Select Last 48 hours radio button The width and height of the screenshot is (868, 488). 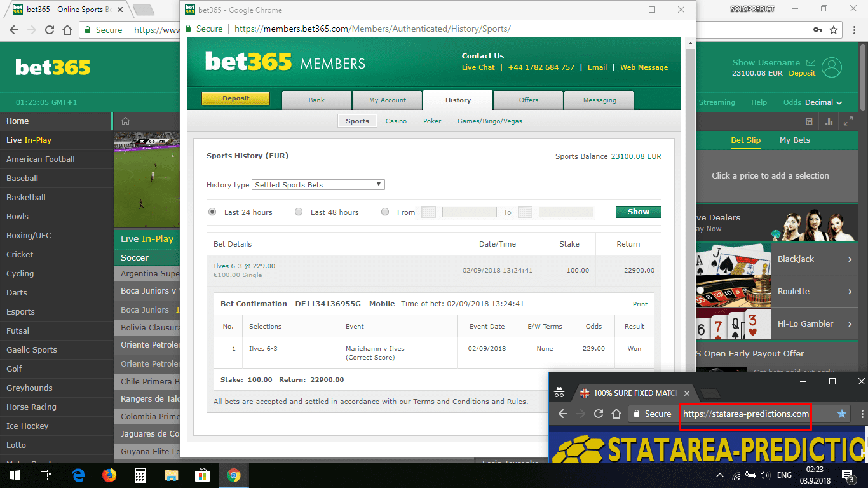299,212
